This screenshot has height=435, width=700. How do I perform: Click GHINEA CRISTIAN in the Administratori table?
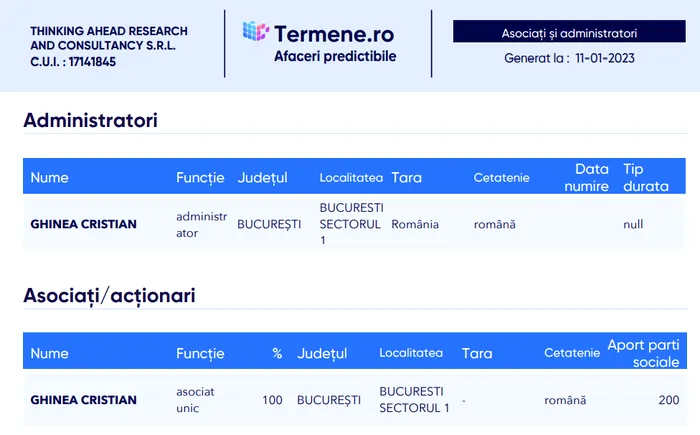click(x=84, y=224)
